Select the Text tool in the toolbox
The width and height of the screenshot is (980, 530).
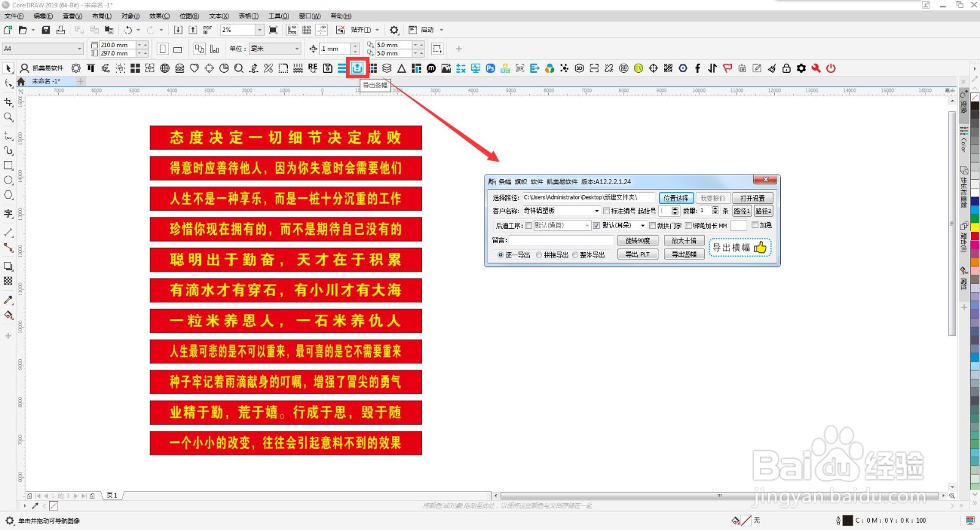pos(9,214)
